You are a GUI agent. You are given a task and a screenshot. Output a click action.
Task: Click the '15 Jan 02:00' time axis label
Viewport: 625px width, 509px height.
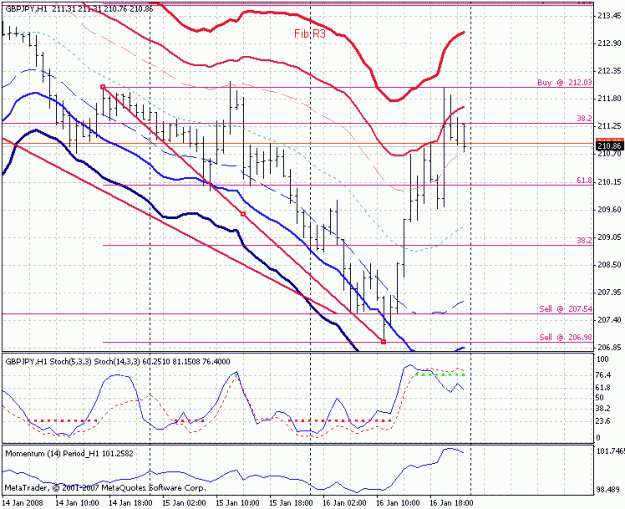tap(184, 503)
